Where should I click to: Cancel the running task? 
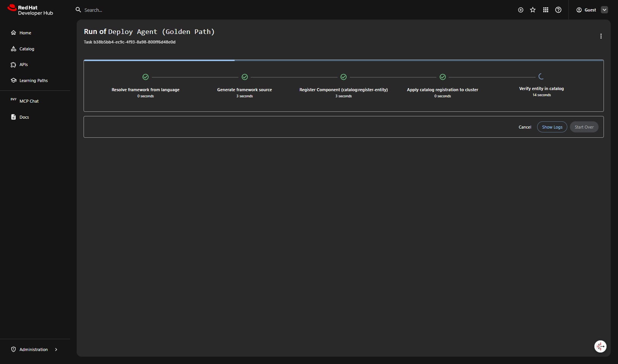(525, 127)
